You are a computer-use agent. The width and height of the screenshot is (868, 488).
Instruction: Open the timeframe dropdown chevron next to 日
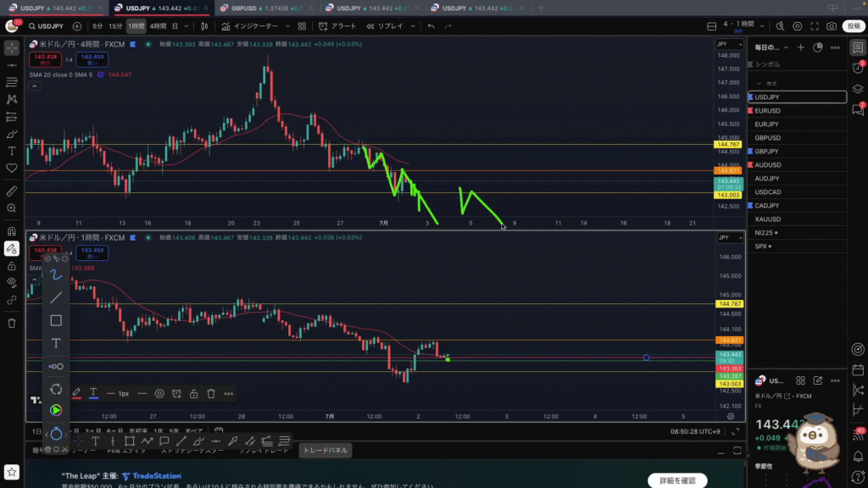pyautogui.click(x=186, y=26)
